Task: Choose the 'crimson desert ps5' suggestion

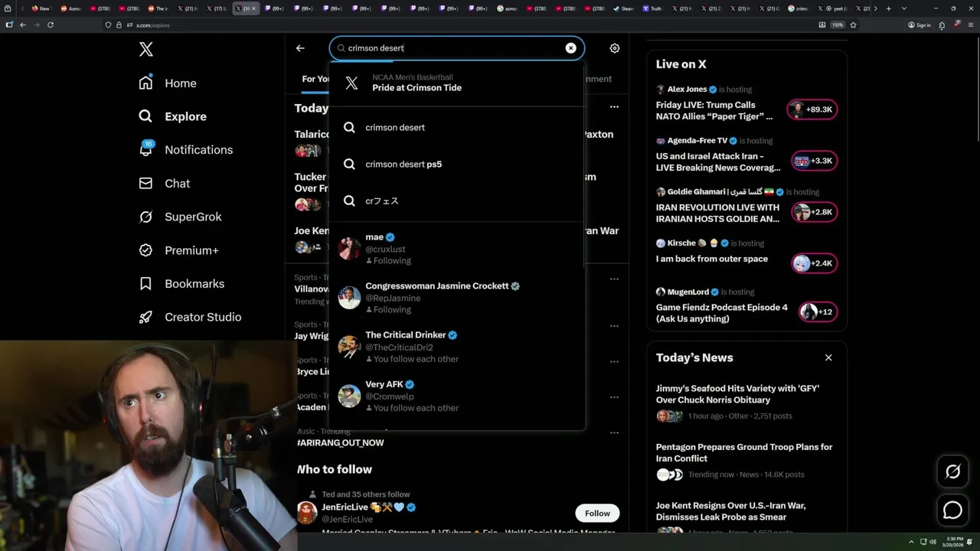Action: coord(457,164)
